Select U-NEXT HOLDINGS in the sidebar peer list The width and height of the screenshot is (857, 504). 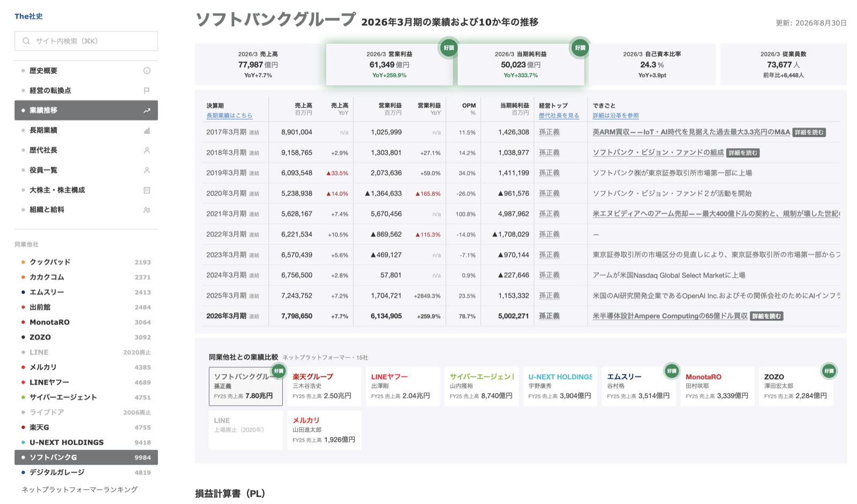click(x=86, y=442)
